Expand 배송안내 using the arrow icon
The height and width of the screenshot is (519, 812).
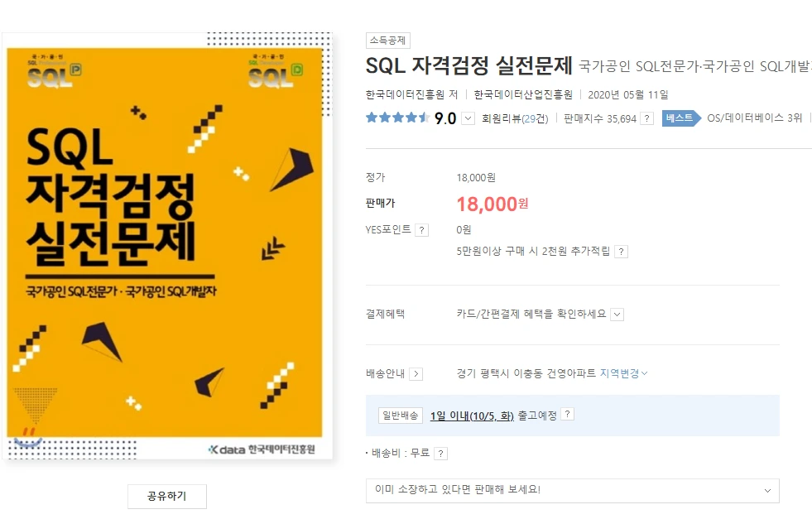[416, 373]
